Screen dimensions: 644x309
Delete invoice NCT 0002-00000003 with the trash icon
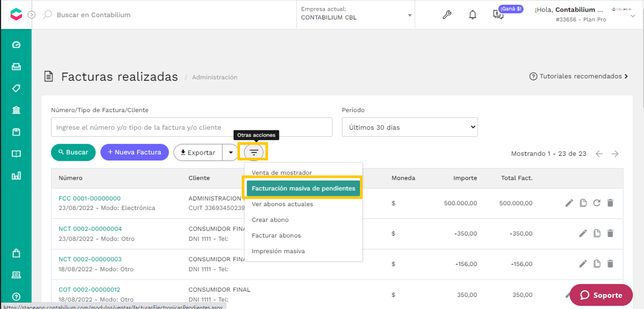click(x=610, y=263)
